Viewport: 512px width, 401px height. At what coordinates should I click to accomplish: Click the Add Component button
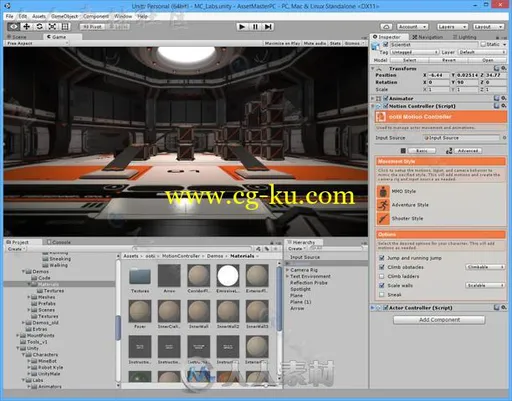tap(439, 320)
